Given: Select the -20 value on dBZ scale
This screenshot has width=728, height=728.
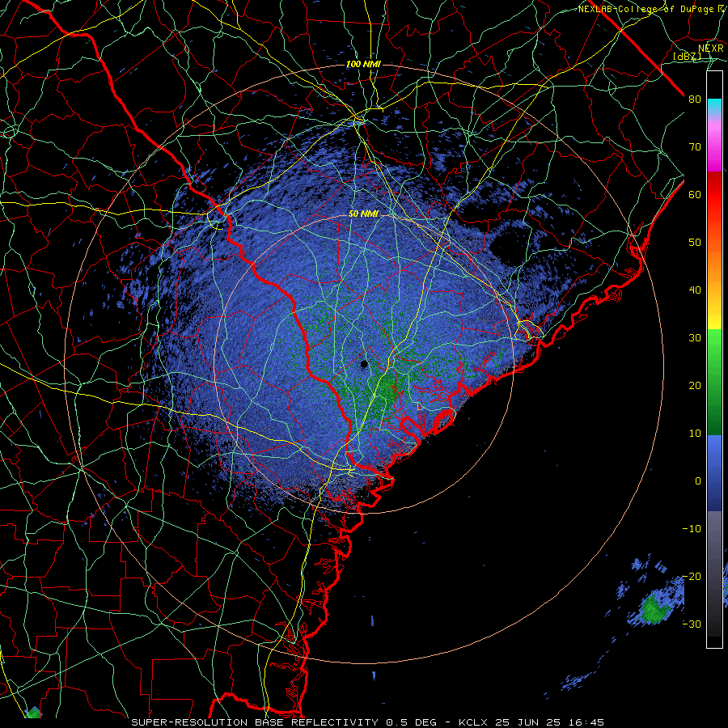Looking at the screenshot, I should 692,577.
